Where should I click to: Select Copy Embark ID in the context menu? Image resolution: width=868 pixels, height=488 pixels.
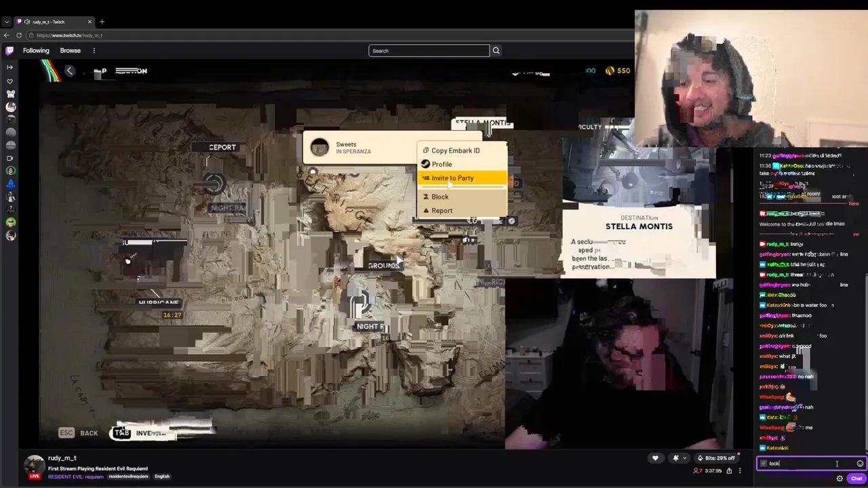(462, 150)
